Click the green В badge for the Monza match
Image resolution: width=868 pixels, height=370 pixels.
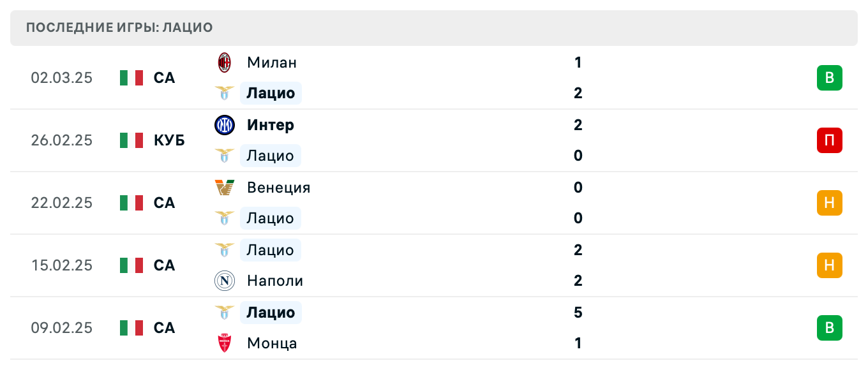(x=830, y=328)
